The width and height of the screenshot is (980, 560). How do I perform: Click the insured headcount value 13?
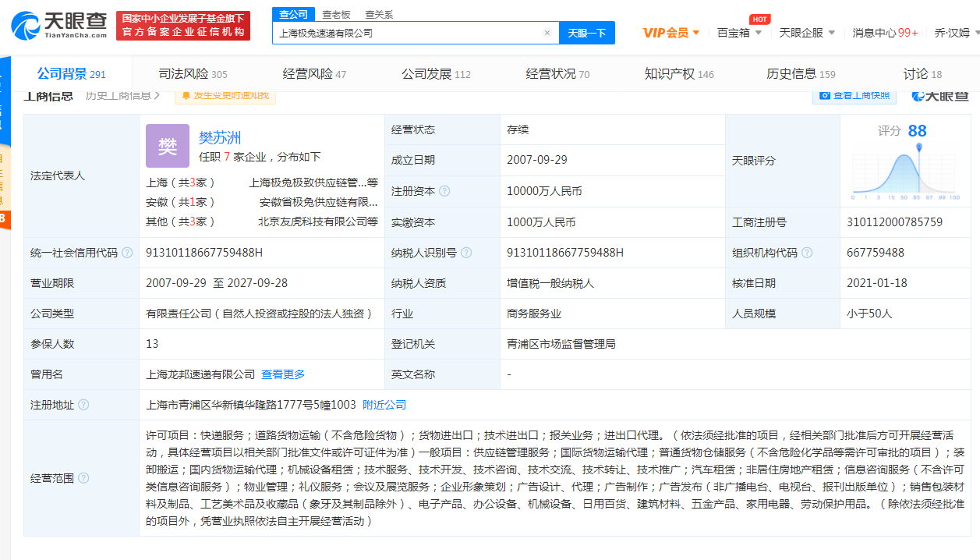pos(152,344)
